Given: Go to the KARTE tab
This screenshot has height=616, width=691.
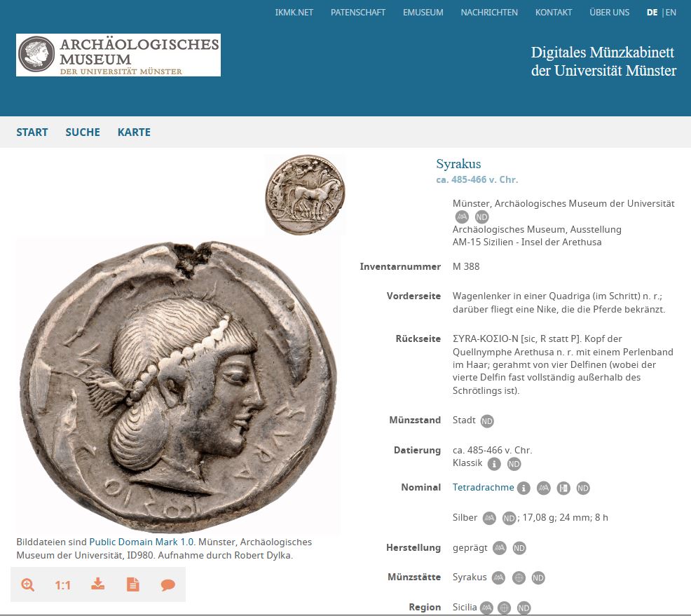Looking at the screenshot, I should 134,132.
